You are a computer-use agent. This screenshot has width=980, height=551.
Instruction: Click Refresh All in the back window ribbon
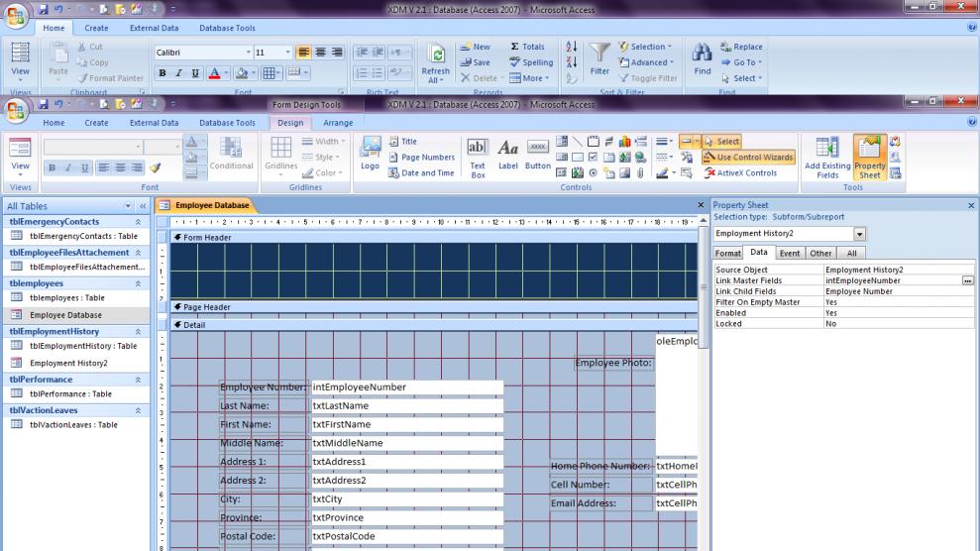[436, 63]
